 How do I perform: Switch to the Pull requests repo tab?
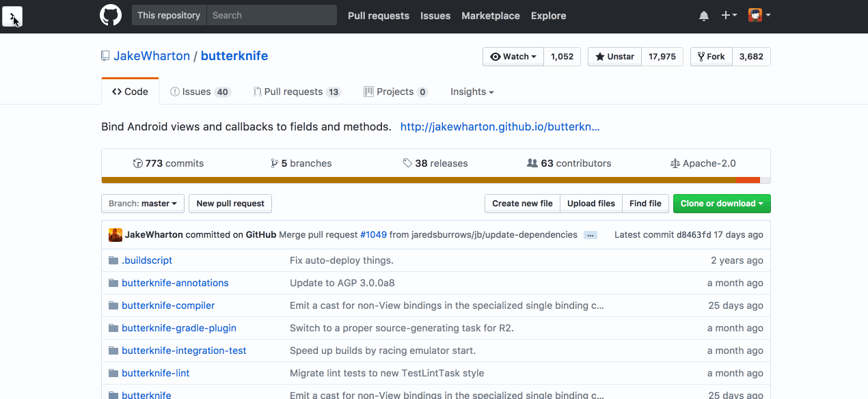click(x=297, y=92)
